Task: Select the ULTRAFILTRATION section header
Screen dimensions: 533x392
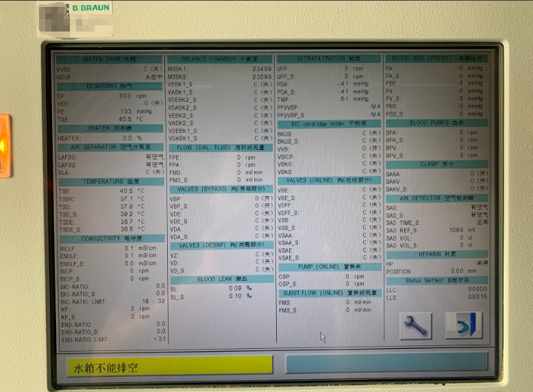Action: pyautogui.click(x=329, y=58)
